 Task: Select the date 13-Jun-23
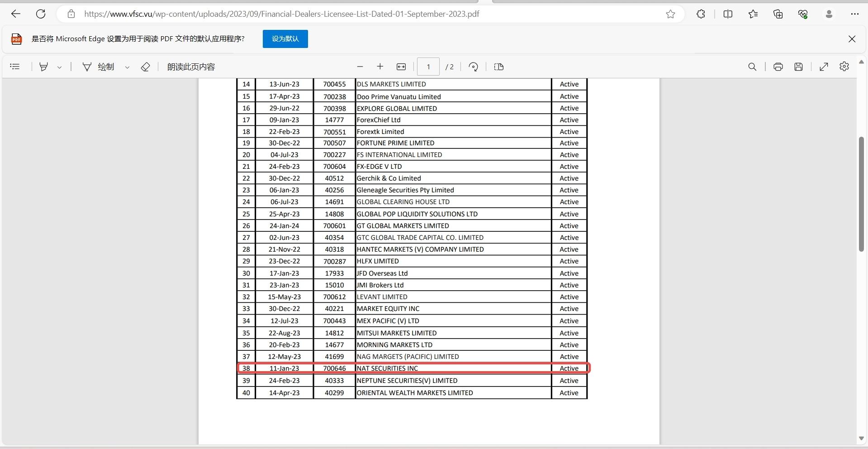(x=284, y=84)
